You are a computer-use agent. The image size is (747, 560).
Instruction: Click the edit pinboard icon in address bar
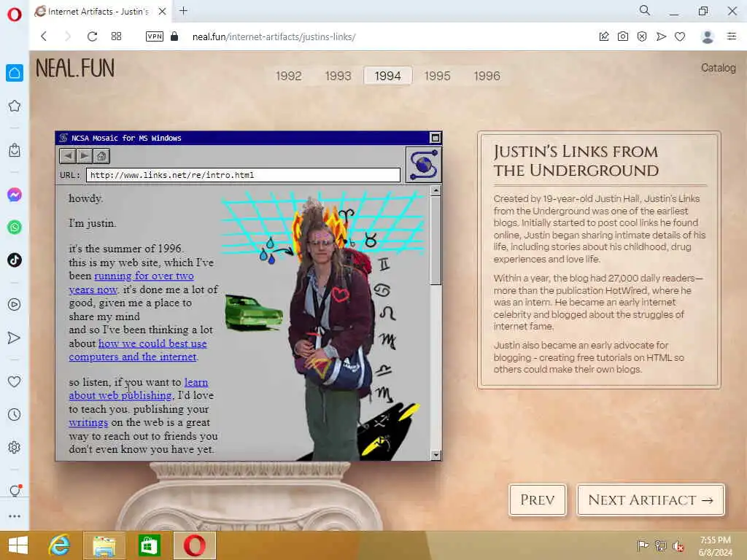click(603, 36)
